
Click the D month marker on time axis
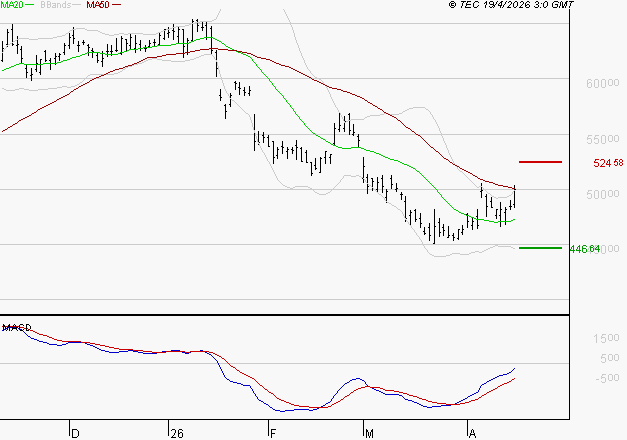(75, 434)
